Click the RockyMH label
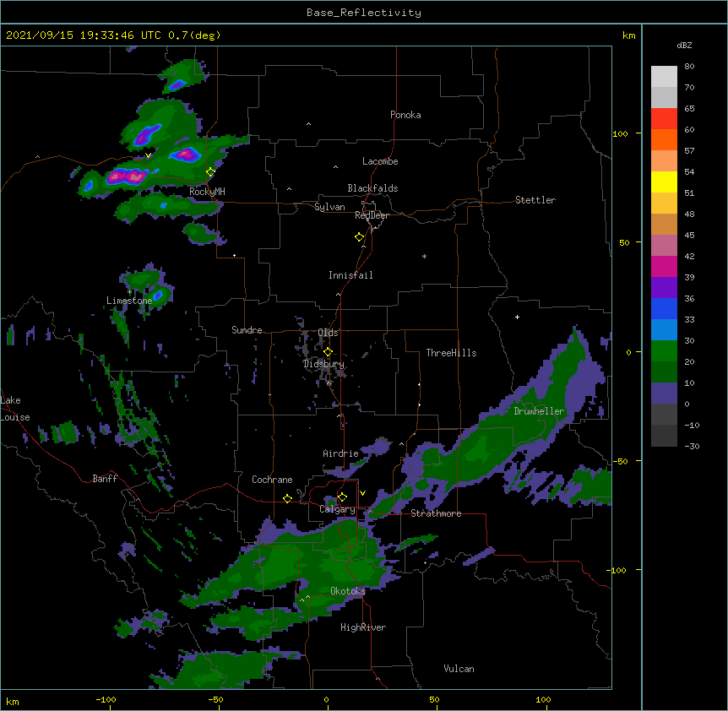This screenshot has height=711, width=728. 207,191
